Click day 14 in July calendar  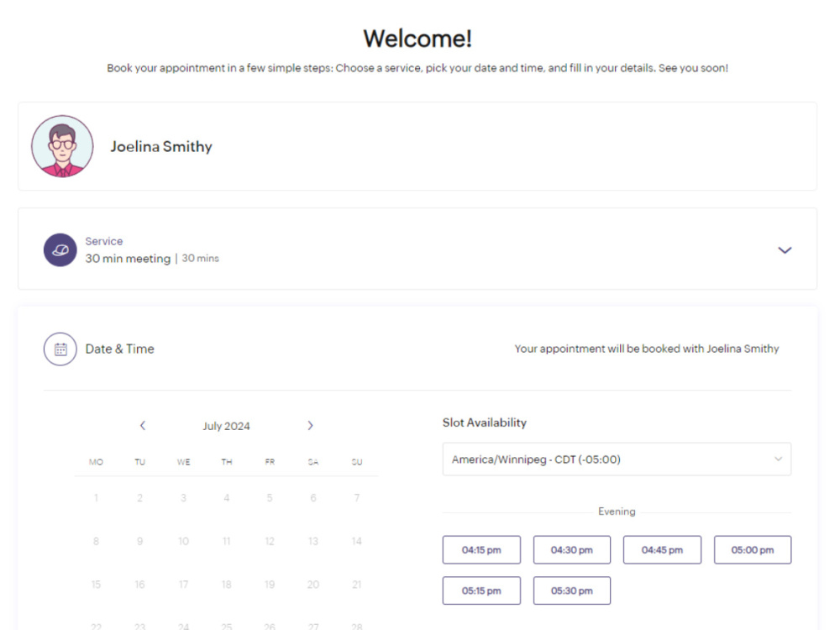(357, 541)
